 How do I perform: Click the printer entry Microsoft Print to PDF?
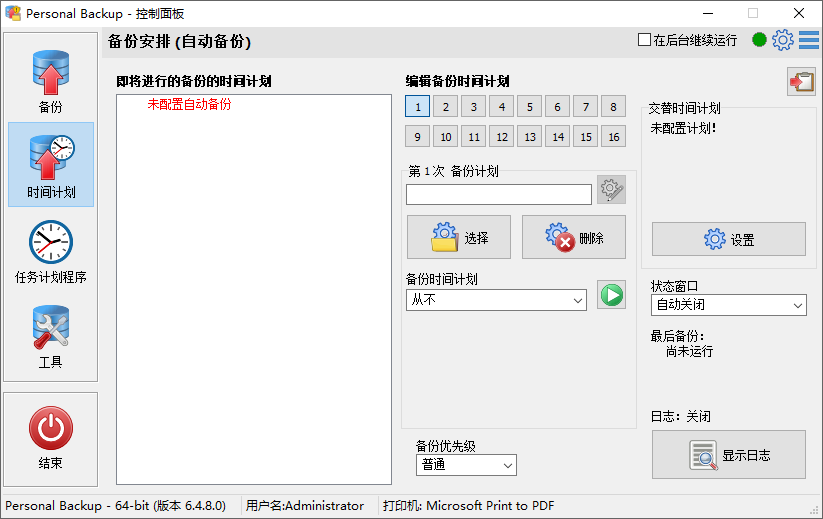468,506
